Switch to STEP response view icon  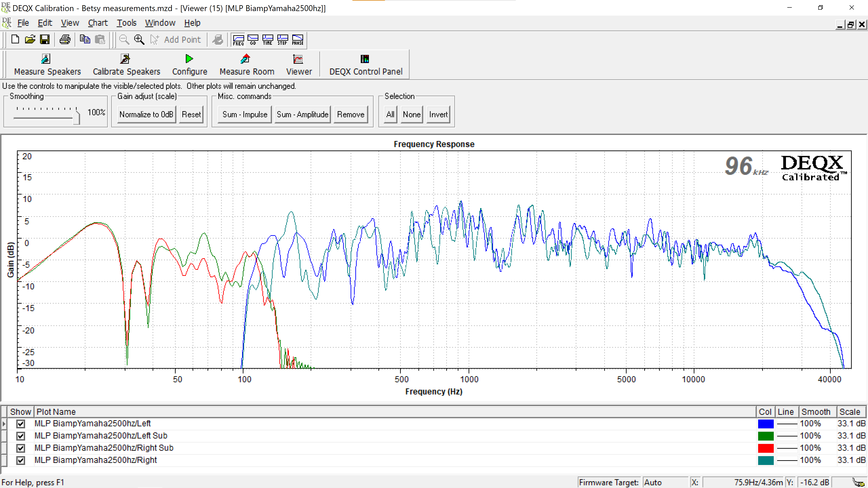tap(283, 40)
